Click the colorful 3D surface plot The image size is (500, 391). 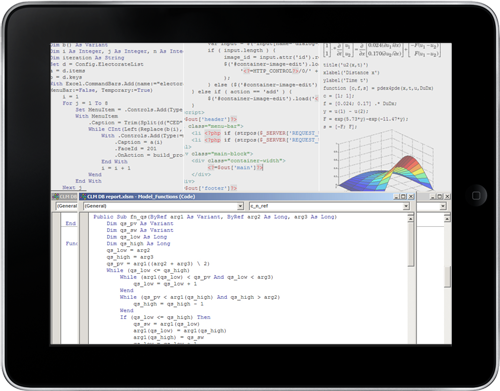tap(386, 160)
